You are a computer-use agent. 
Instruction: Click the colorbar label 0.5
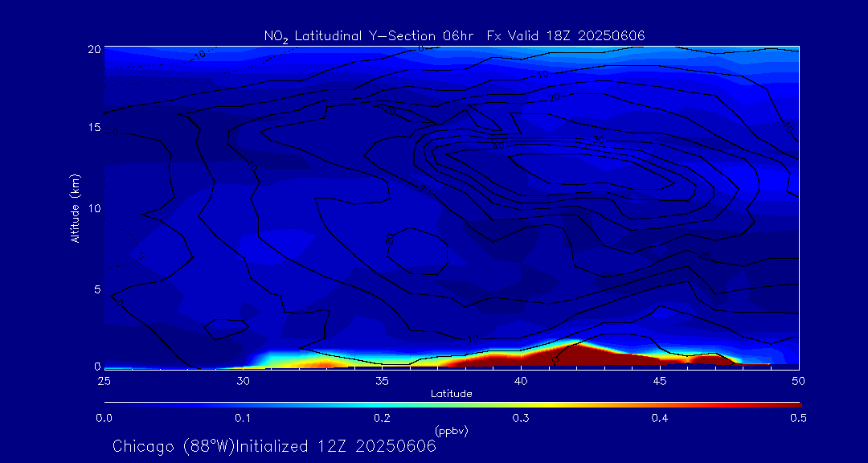tap(798, 418)
